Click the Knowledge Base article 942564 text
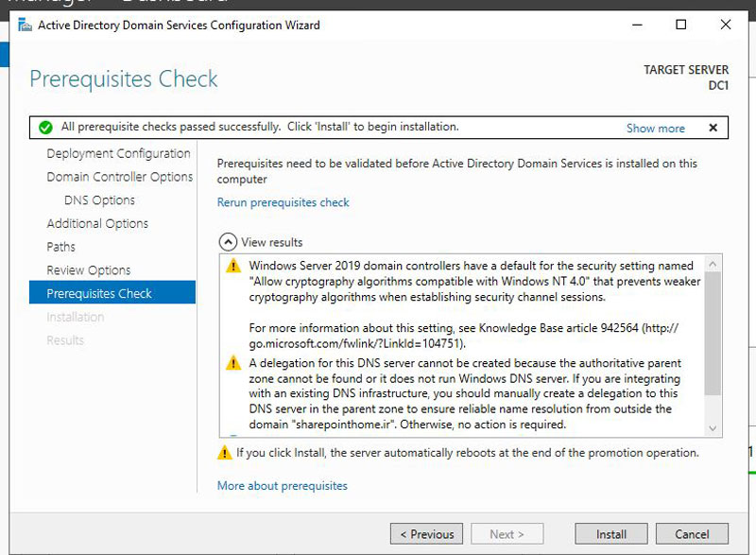Image resolution: width=756 pixels, height=555 pixels. pos(558,328)
